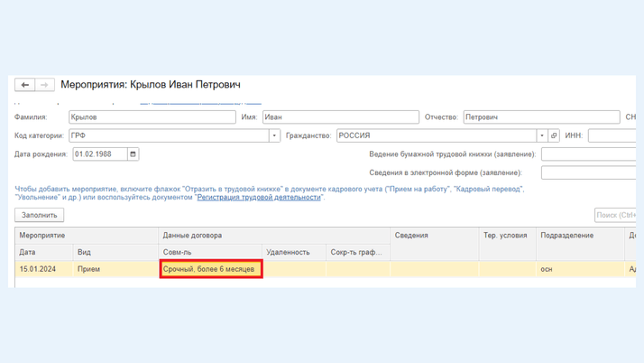Click the open-form icon beside Гражданство
The height and width of the screenshot is (363, 644).
pos(554,135)
